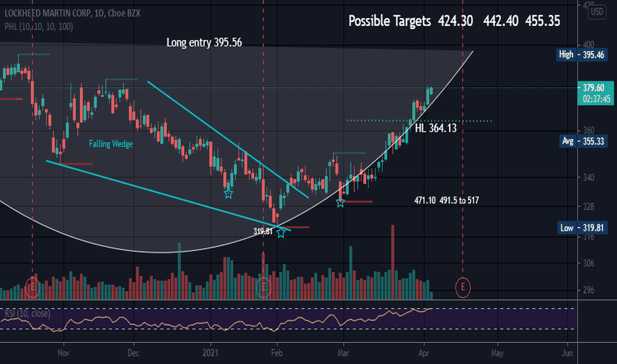This screenshot has width=617, height=364.
Task: Select the lower cyan wedge trendline
Action: click(168, 195)
